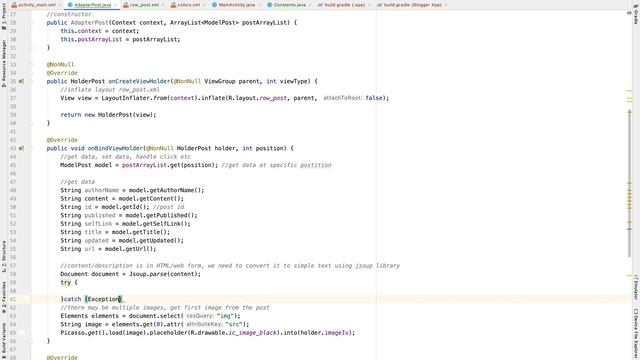Click the attributeKey parameter hint
This screenshot has height=360, width=640.
pyautogui.click(x=204, y=324)
